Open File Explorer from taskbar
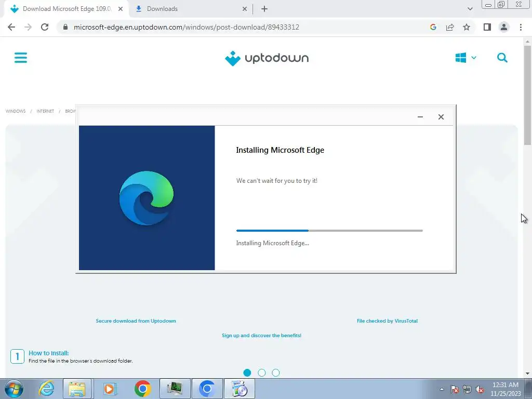Screen dimensions: 532x399 coord(77,389)
